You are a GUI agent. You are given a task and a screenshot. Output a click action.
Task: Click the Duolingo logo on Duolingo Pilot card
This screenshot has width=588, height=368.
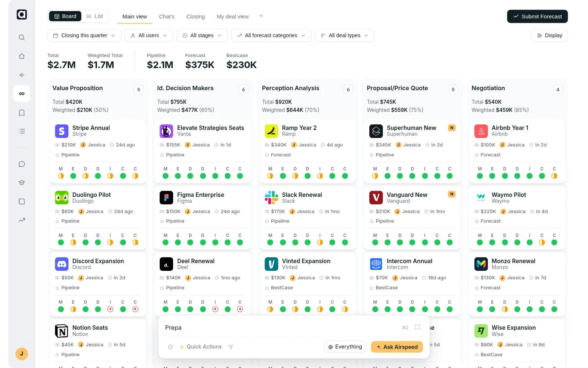(62, 198)
